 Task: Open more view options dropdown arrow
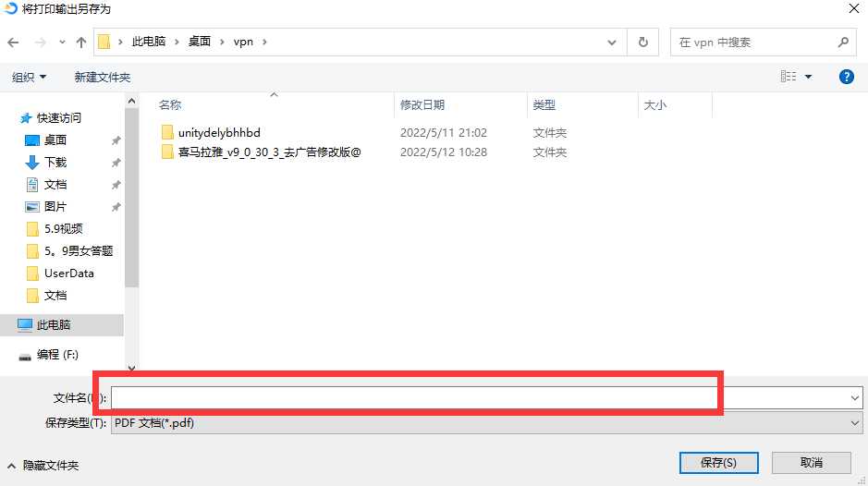[x=808, y=77]
